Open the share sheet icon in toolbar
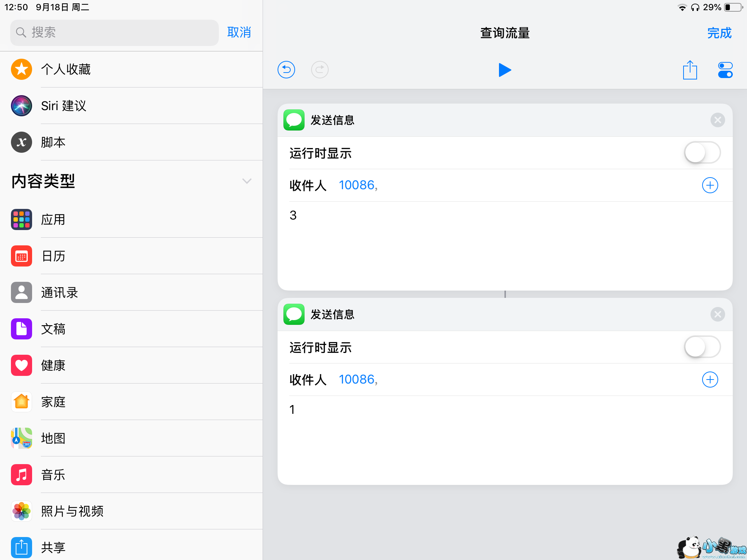The height and width of the screenshot is (560, 747). point(690,70)
